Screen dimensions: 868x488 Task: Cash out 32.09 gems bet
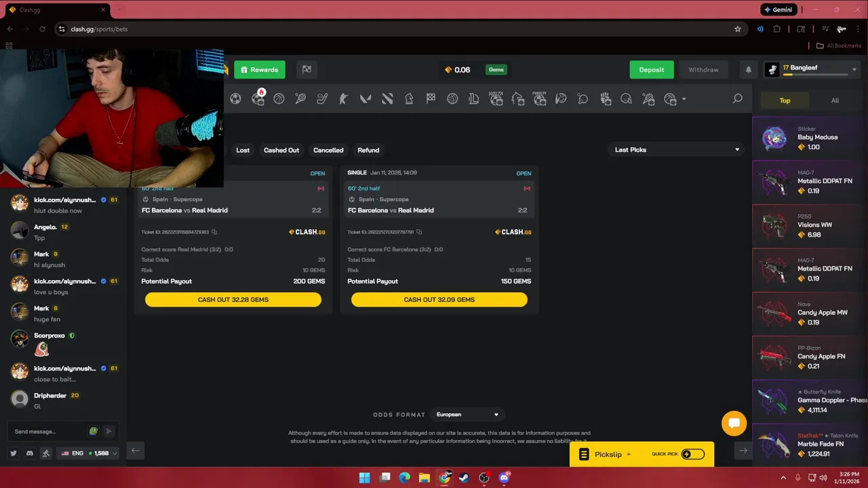coord(439,300)
